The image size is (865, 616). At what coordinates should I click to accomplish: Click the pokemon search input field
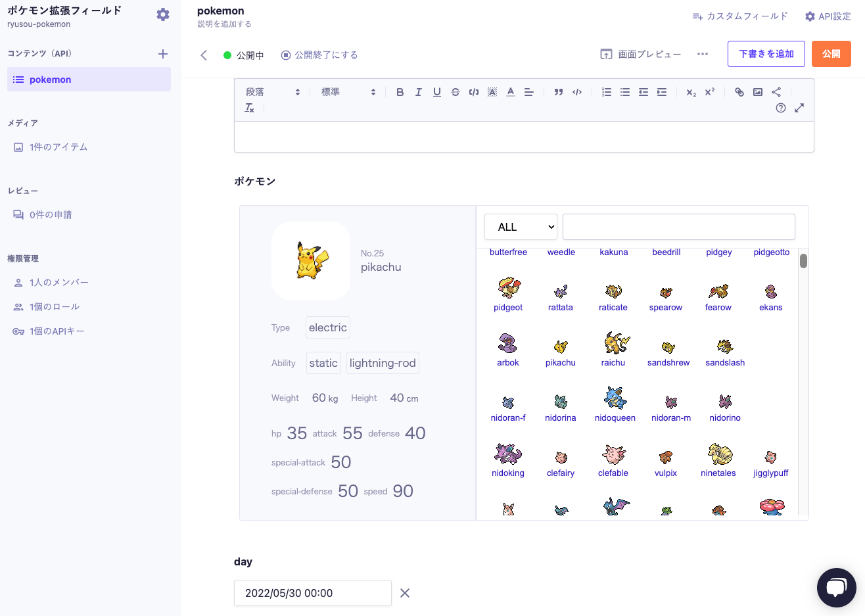click(x=679, y=227)
